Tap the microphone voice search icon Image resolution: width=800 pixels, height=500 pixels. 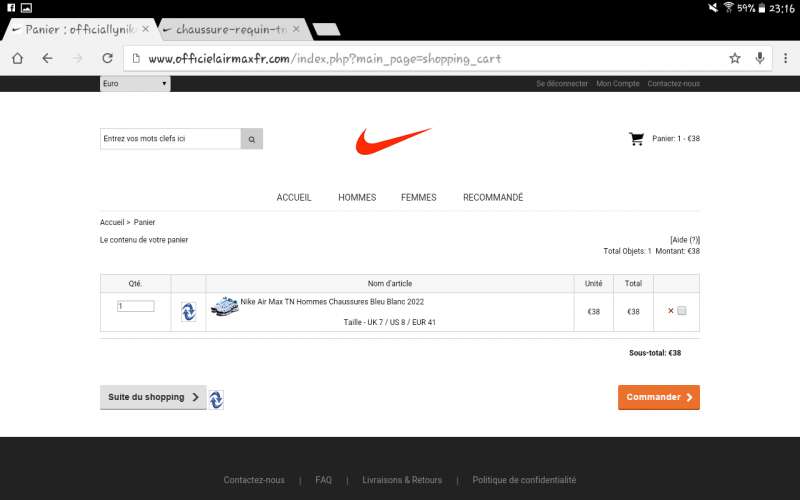coord(760,58)
